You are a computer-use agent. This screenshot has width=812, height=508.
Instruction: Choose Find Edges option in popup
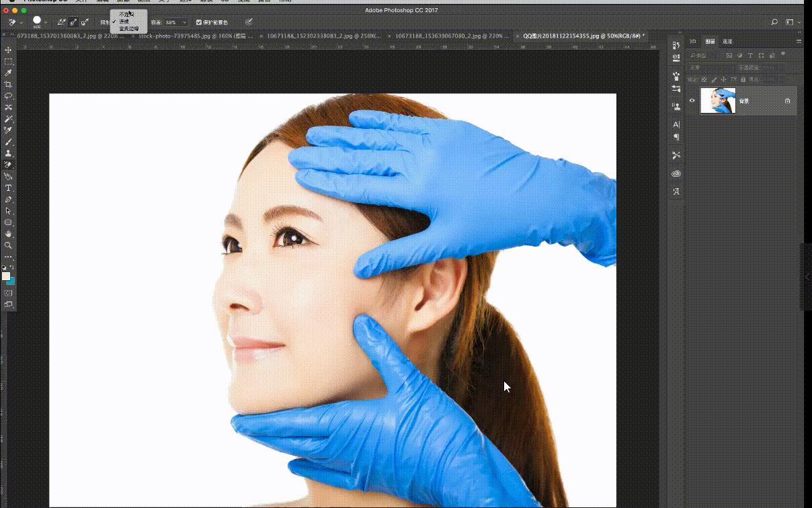(129, 29)
